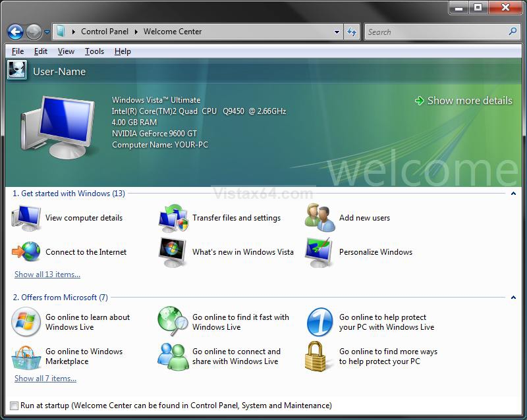This screenshot has height=420, width=527.
Task: Open the address bar dropdown arrow
Action: [x=337, y=32]
